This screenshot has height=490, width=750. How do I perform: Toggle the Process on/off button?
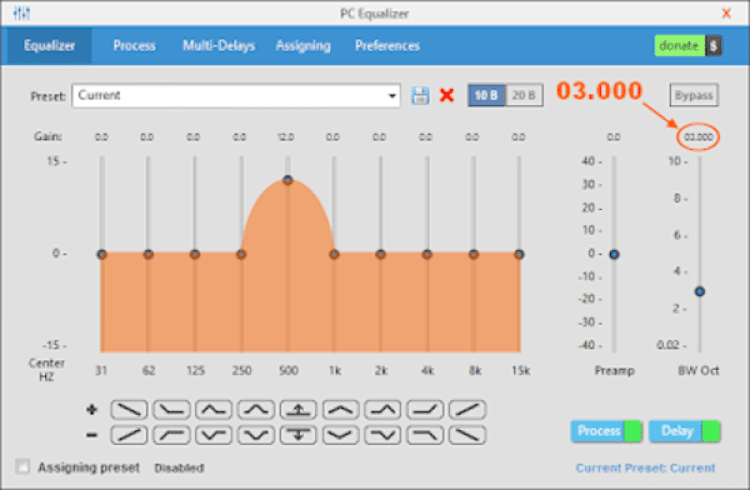click(x=606, y=431)
